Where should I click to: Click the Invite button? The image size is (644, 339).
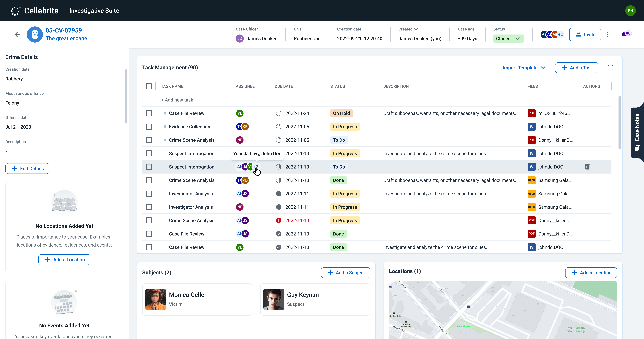point(585,34)
